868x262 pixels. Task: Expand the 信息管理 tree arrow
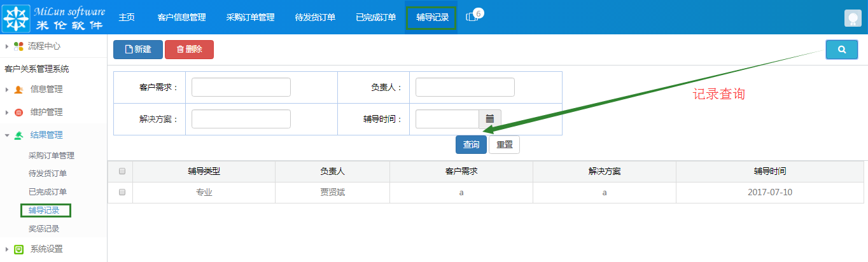click(6, 90)
